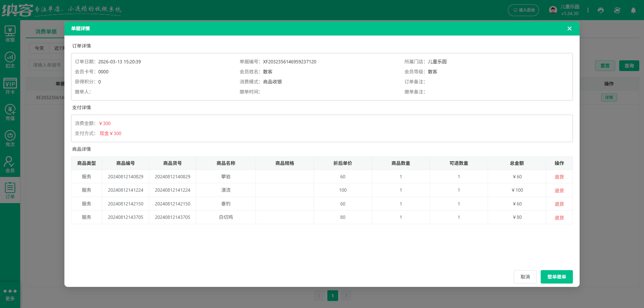Screen dimensions: 644x308
Task: Open customer service via headset icon
Action: pos(600,10)
